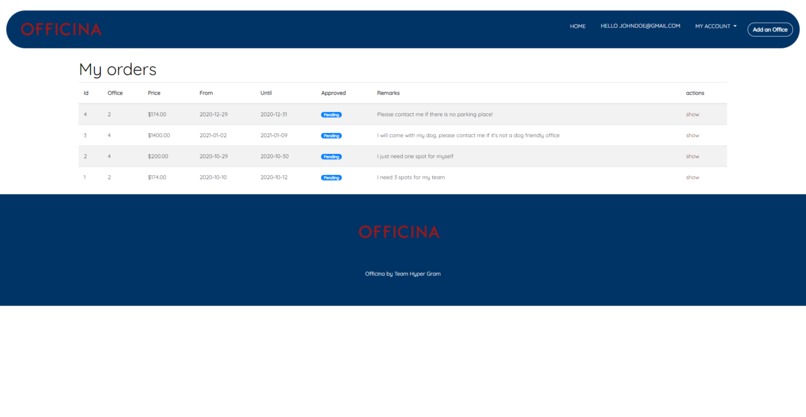
Task: Click the My orders page heading
Action: [x=118, y=69]
